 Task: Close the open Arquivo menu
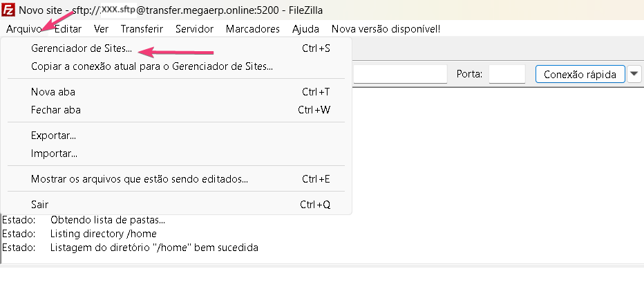[x=23, y=29]
